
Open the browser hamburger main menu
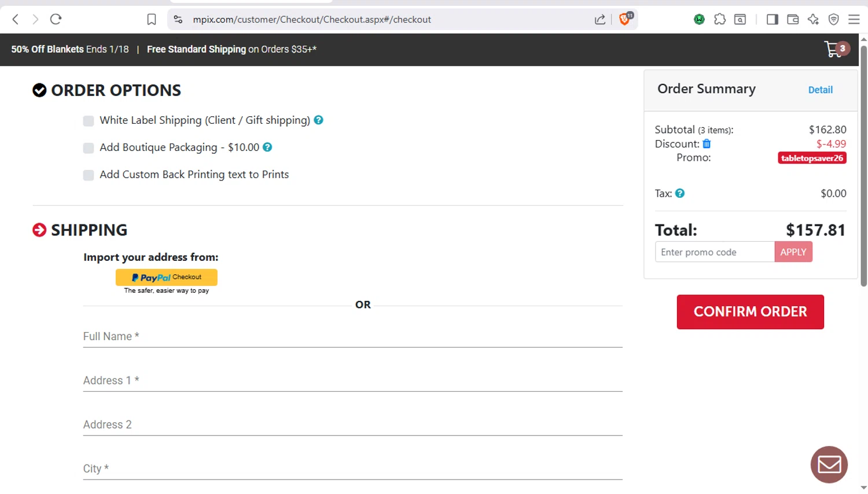[x=854, y=20]
